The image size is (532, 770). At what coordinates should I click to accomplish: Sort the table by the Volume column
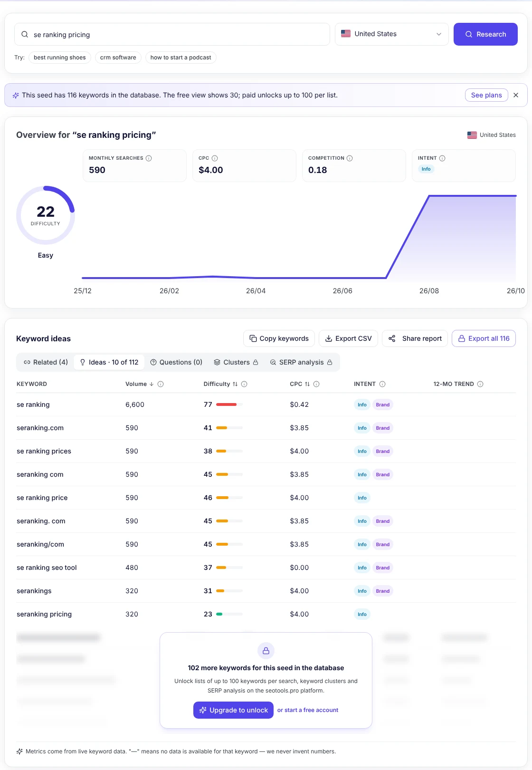click(x=139, y=384)
